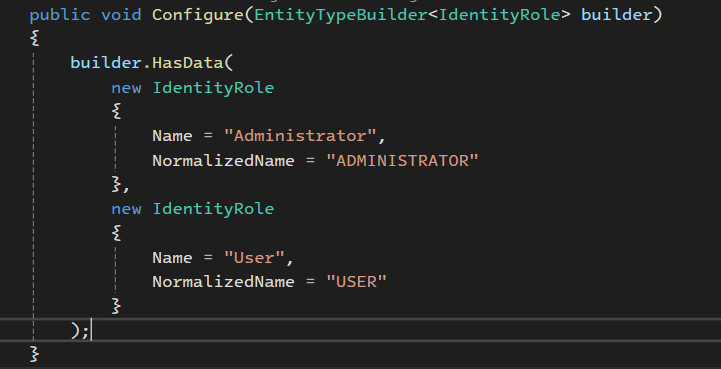The image size is (721, 369).
Task: Click the "Administrator" string literal
Action: point(300,136)
